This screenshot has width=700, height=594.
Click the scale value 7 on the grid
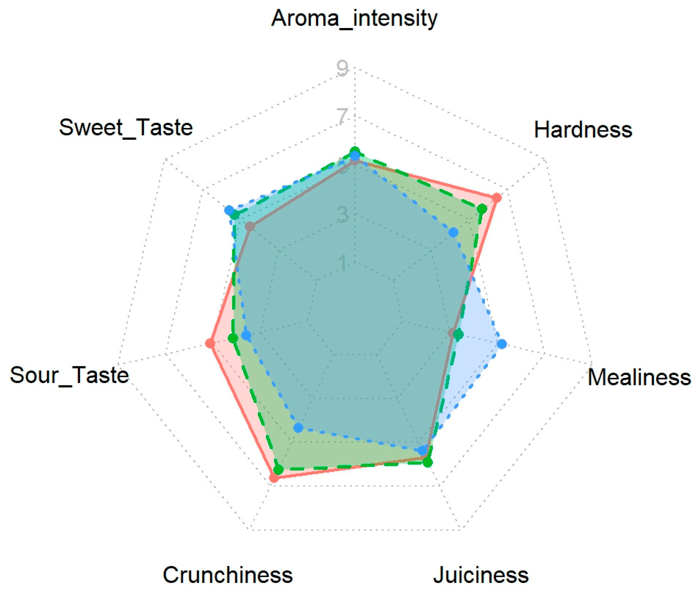[343, 116]
